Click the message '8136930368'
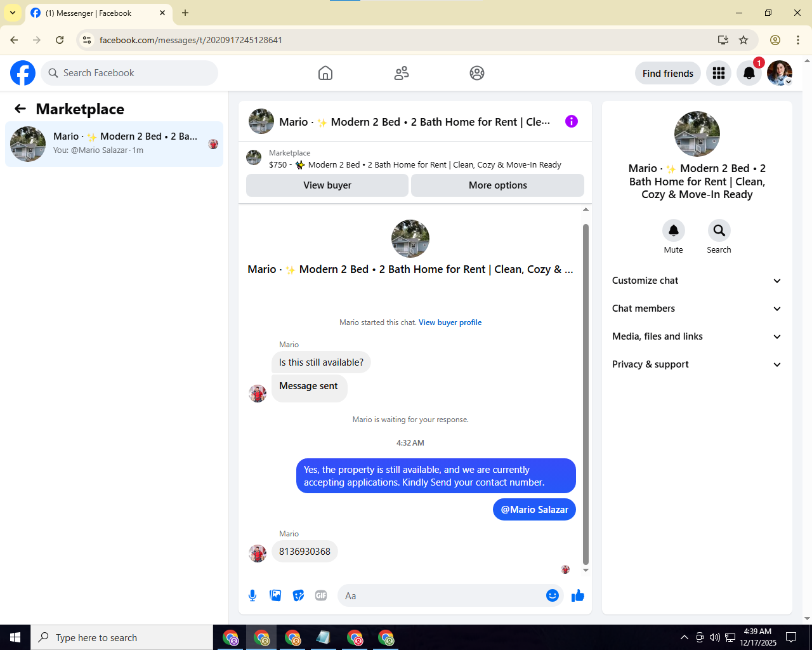The image size is (812, 650). click(x=304, y=552)
